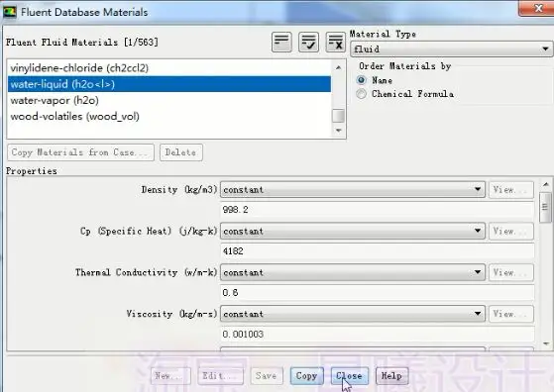Click the Thermal Conductivity value 0.6
The width and height of the screenshot is (554, 392).
[x=377, y=292]
